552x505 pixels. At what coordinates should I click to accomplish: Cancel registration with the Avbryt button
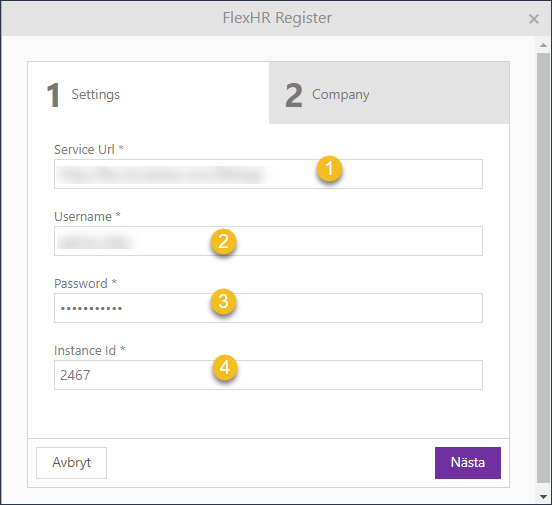[x=71, y=463]
